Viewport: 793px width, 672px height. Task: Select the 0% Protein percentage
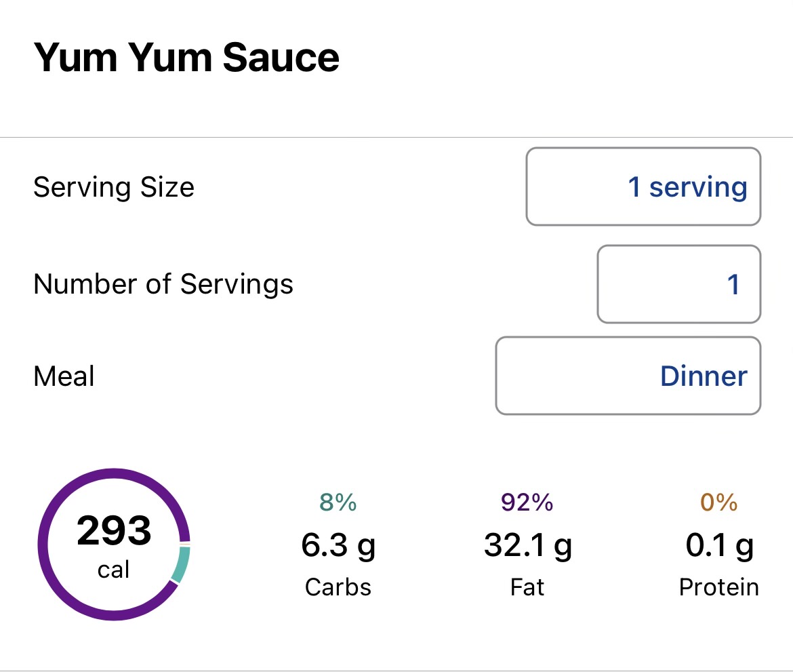tap(718, 502)
